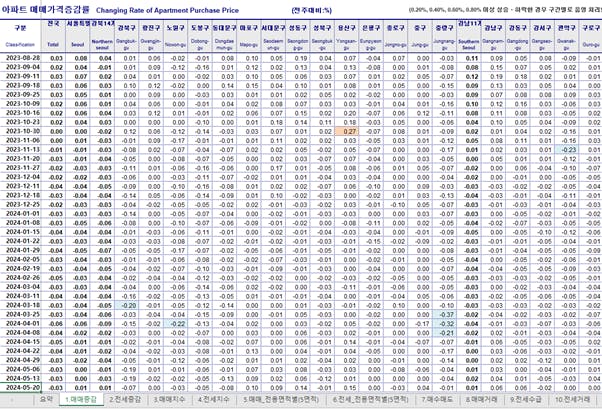602x409 pixels.
Task: Click the 구분 Classification header cell
Action: [20, 36]
